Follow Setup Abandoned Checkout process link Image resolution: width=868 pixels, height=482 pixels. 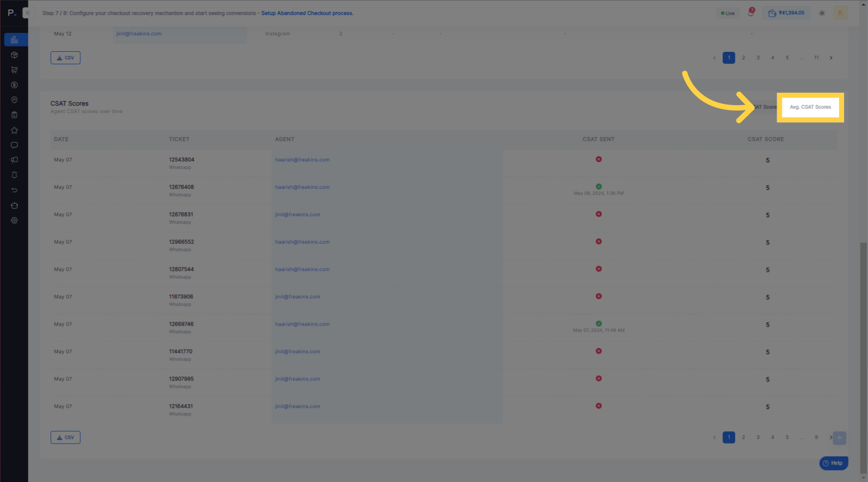click(307, 13)
